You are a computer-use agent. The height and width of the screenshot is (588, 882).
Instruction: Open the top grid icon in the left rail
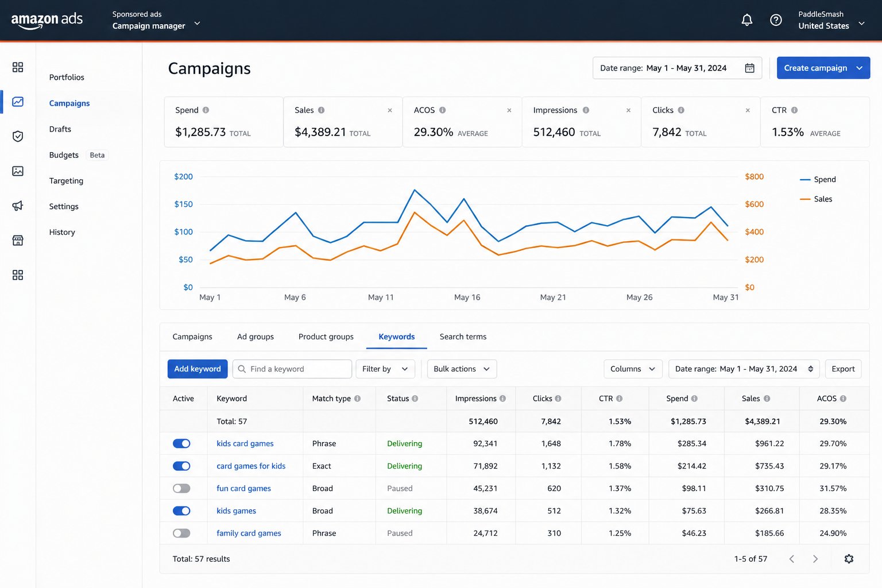[18, 67]
